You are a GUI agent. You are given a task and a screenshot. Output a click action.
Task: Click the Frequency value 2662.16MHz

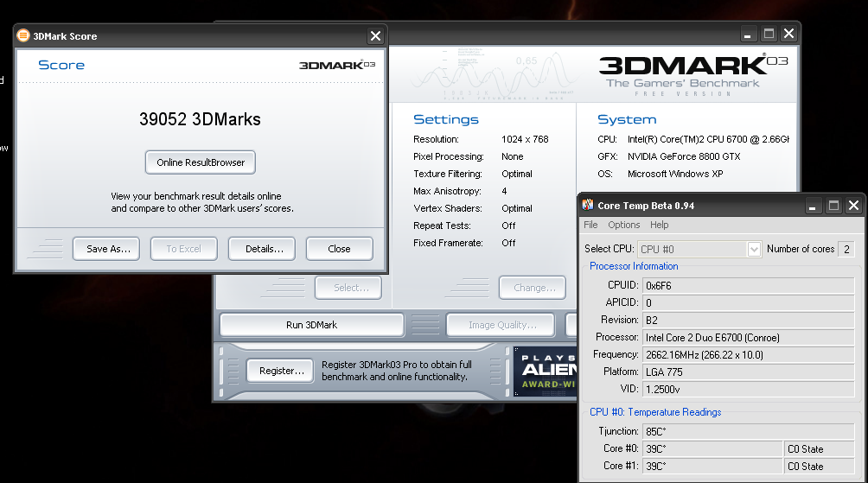[x=749, y=354]
